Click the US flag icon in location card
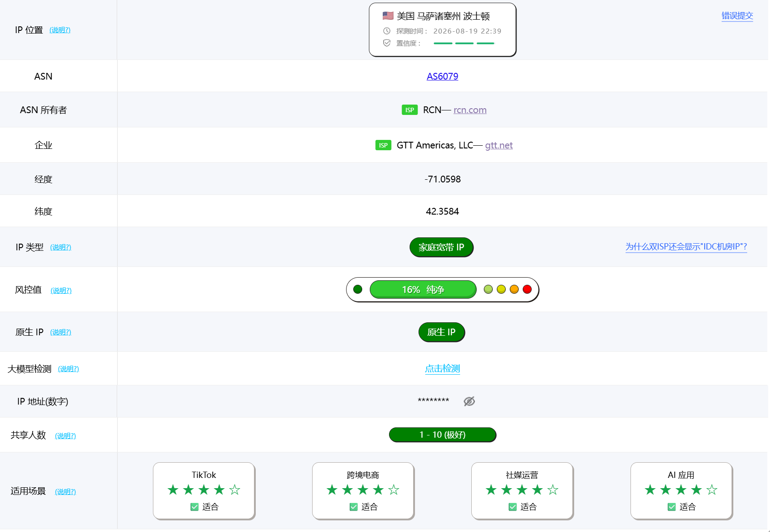This screenshot has width=770, height=532. point(388,16)
